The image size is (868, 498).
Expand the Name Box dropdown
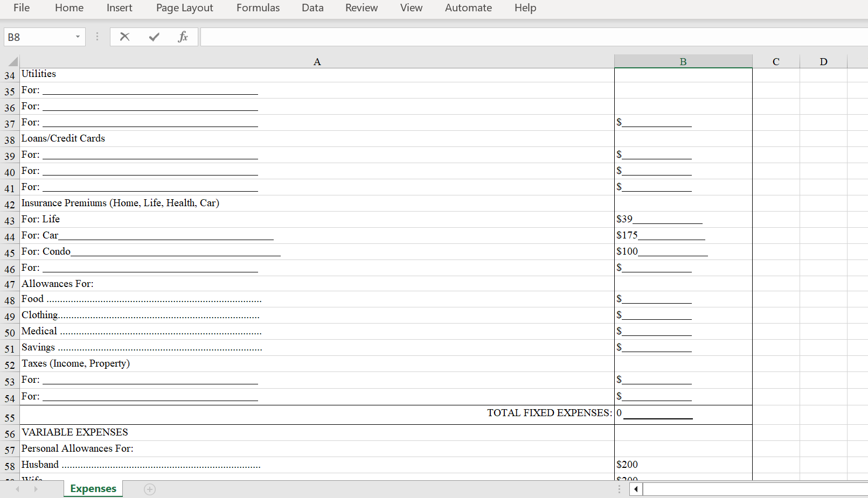click(x=78, y=37)
